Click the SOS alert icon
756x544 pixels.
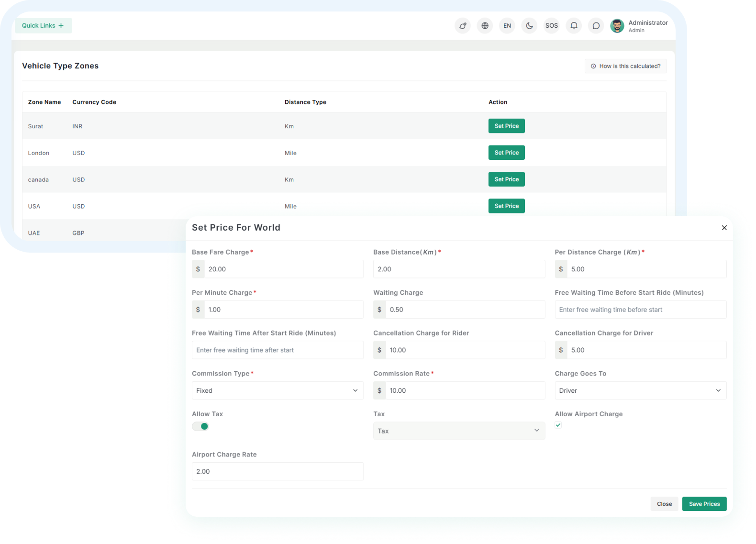coord(551,26)
